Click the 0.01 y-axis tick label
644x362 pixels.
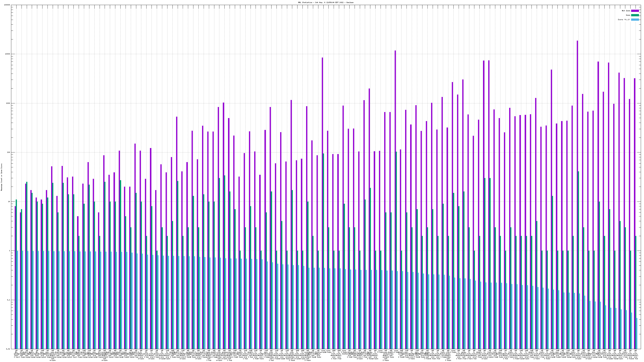coord(8,349)
